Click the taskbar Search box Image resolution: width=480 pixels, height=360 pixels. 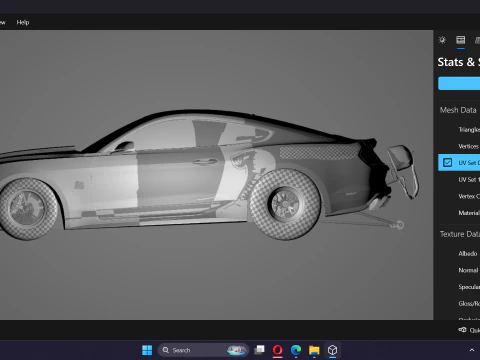[203, 350]
